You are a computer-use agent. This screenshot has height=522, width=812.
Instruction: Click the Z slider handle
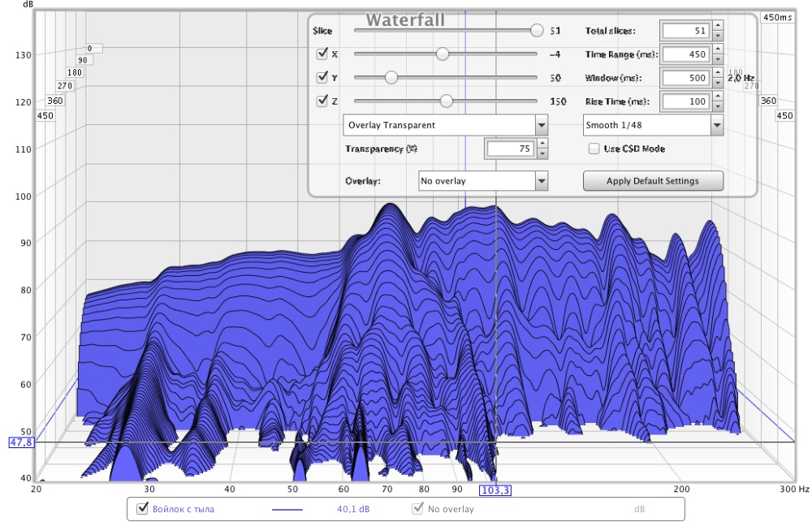446,101
